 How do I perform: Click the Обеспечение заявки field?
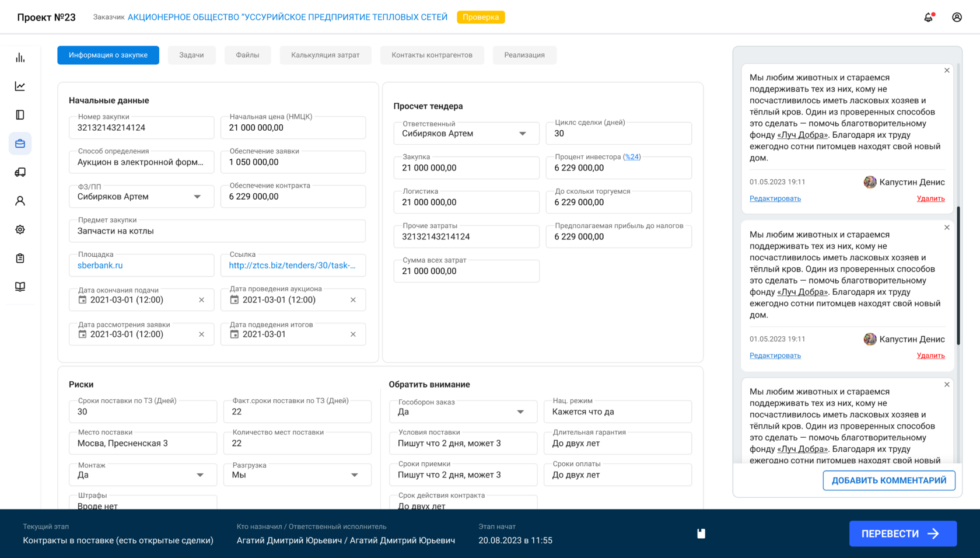click(x=293, y=162)
